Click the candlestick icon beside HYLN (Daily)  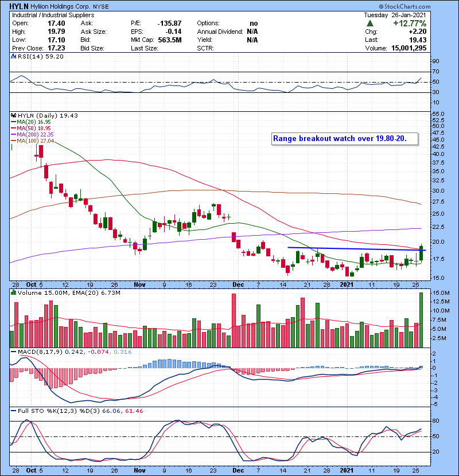(13, 115)
